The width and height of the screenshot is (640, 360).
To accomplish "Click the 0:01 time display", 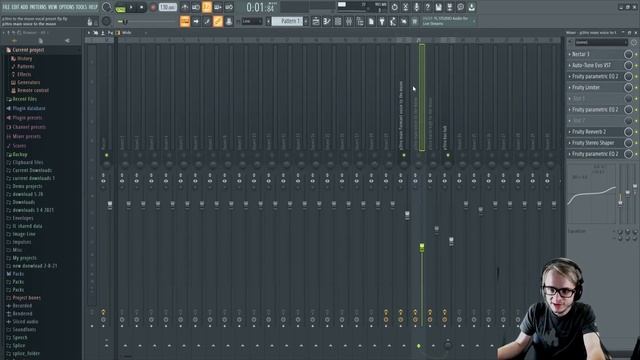I will click(x=260, y=7).
